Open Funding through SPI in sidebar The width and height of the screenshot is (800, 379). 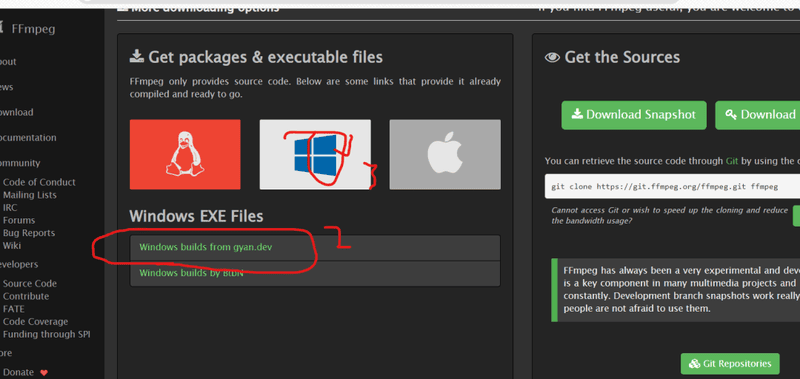[46, 335]
